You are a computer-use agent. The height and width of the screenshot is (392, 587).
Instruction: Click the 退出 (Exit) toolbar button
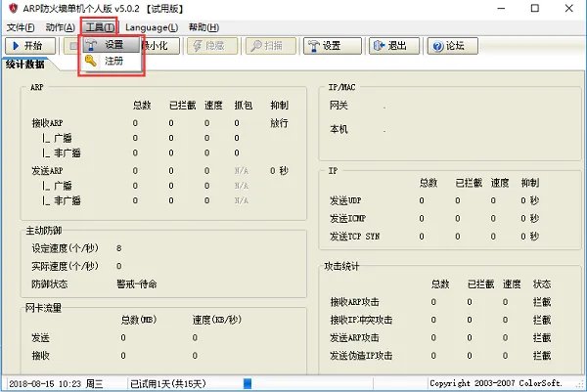point(391,45)
